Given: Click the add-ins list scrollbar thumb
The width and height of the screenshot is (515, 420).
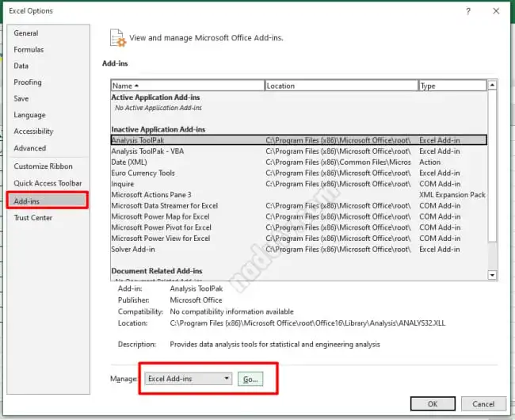Looking at the screenshot, I should 492,166.
